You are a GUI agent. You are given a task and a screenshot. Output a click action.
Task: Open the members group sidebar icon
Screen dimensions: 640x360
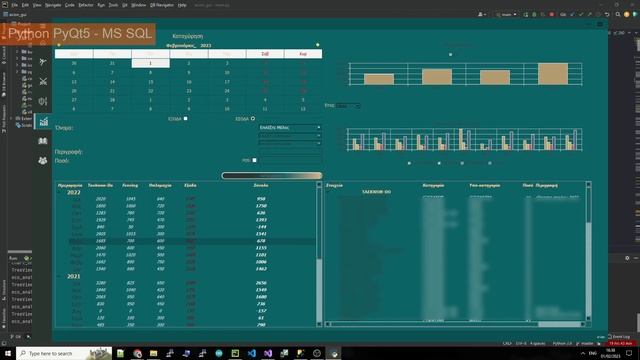(x=43, y=160)
